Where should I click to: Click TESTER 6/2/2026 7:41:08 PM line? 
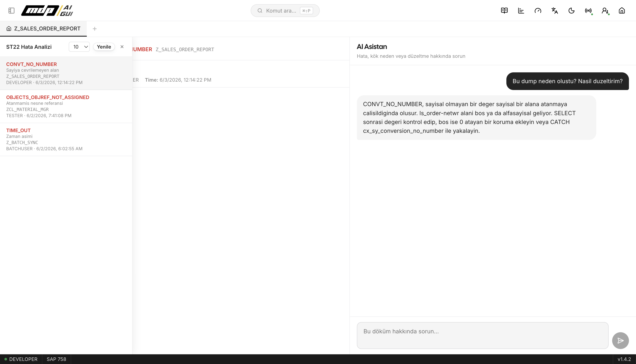point(39,116)
